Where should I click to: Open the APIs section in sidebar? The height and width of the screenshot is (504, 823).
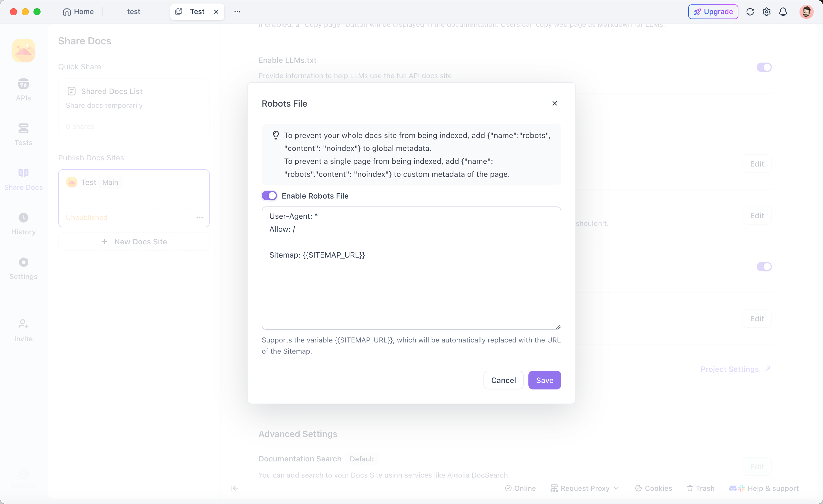coord(23,89)
